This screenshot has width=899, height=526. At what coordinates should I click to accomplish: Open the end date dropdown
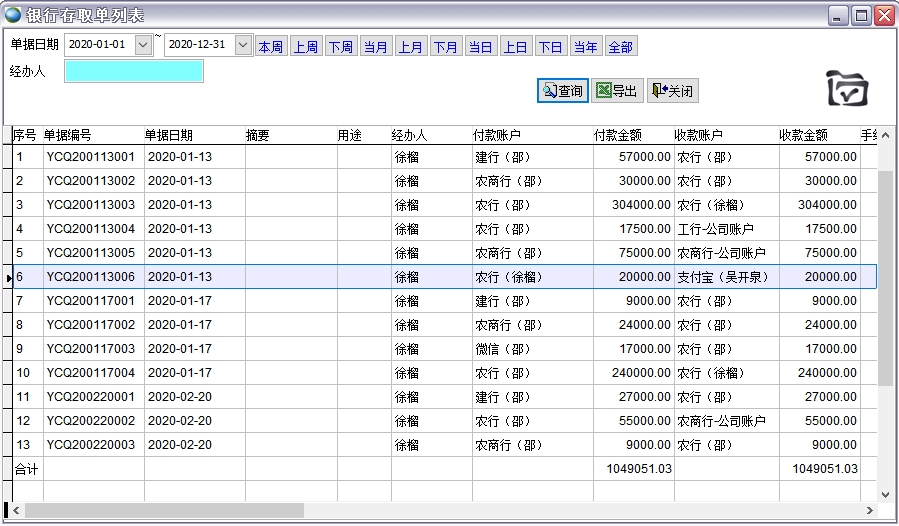243,45
